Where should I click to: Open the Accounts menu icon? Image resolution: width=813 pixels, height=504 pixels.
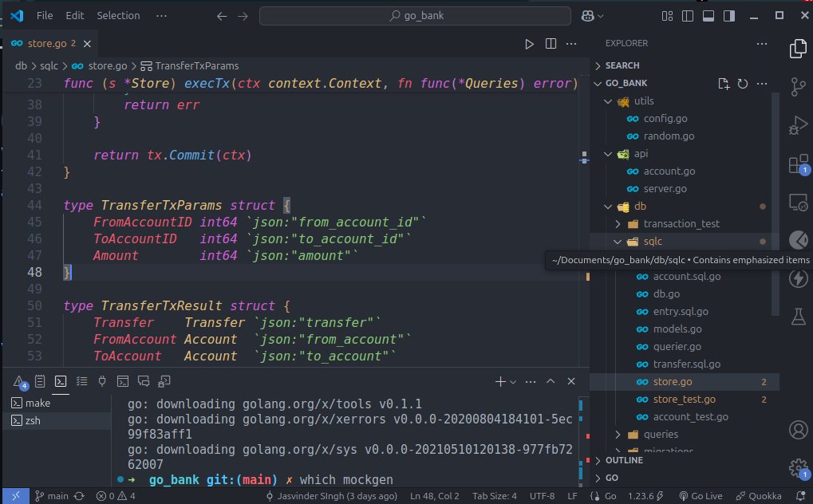coord(799,430)
